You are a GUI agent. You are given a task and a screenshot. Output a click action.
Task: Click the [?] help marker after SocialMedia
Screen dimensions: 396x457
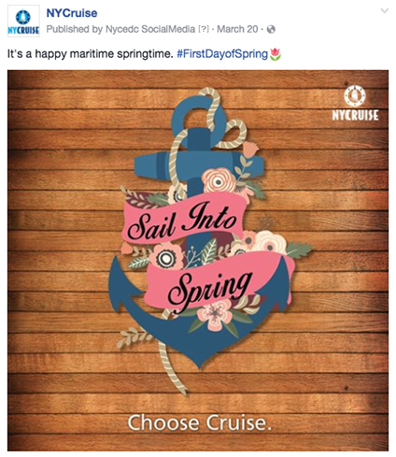point(203,30)
